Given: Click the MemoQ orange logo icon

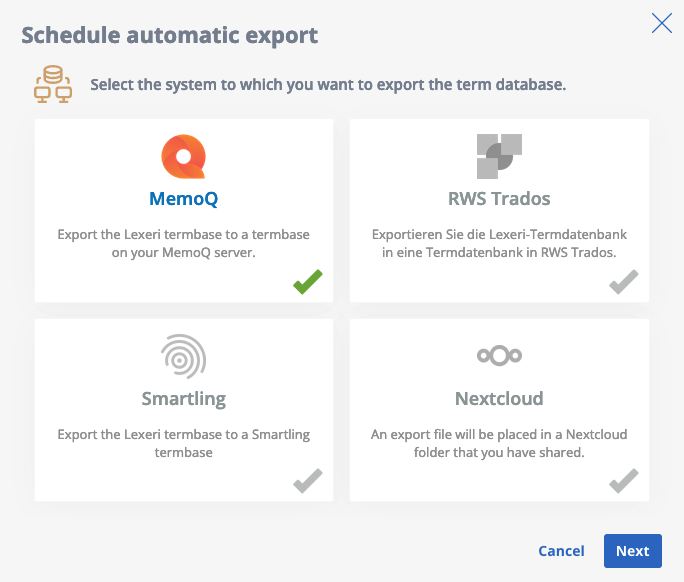Looking at the screenshot, I should click(x=183, y=156).
